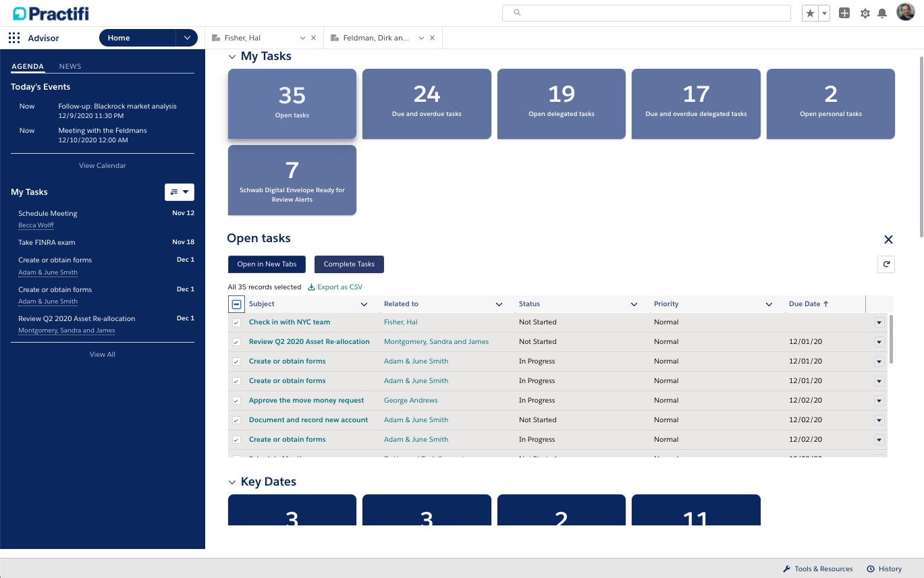Image resolution: width=924 pixels, height=578 pixels.
Task: Open Montgomery, Sandra and James sidebar link
Action: 67,330
